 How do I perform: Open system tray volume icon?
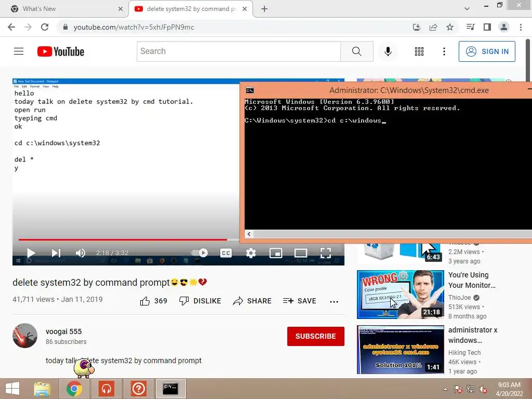pos(483,389)
